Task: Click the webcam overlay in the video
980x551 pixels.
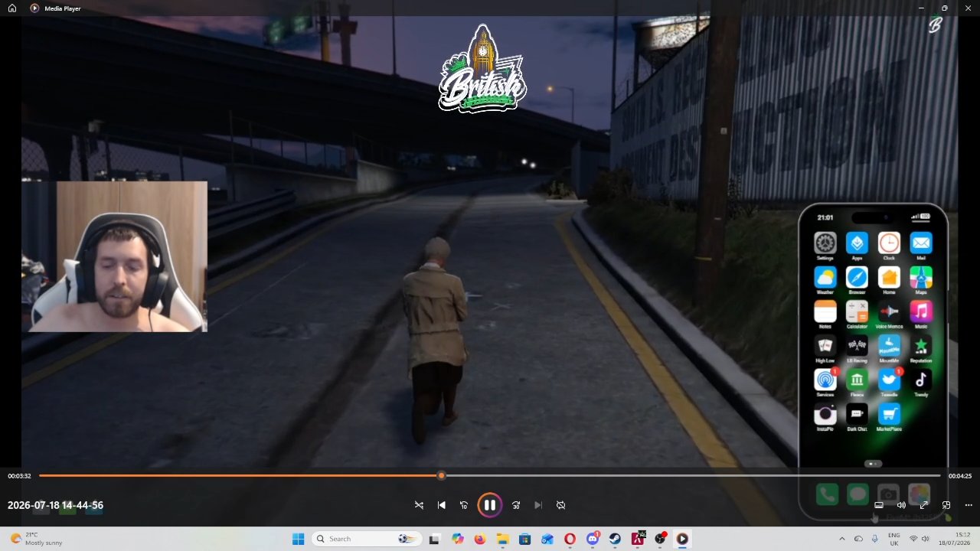Action: (114, 256)
